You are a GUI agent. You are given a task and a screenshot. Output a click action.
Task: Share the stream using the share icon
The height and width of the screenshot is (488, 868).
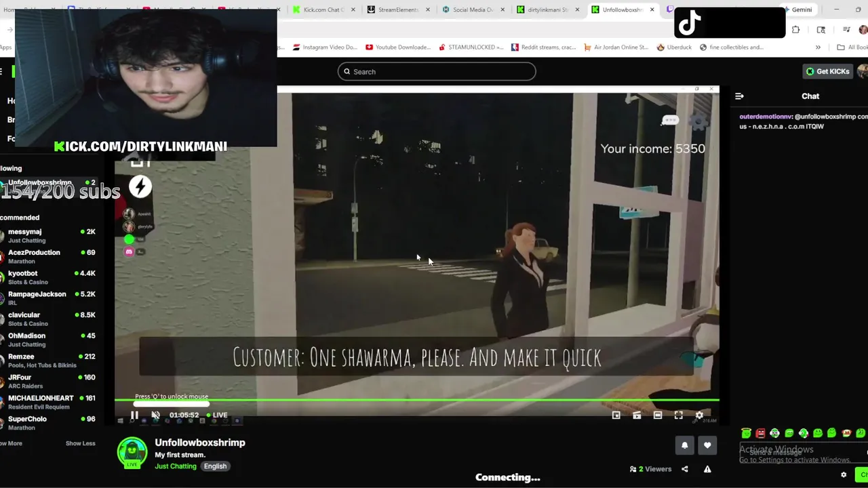(x=685, y=469)
